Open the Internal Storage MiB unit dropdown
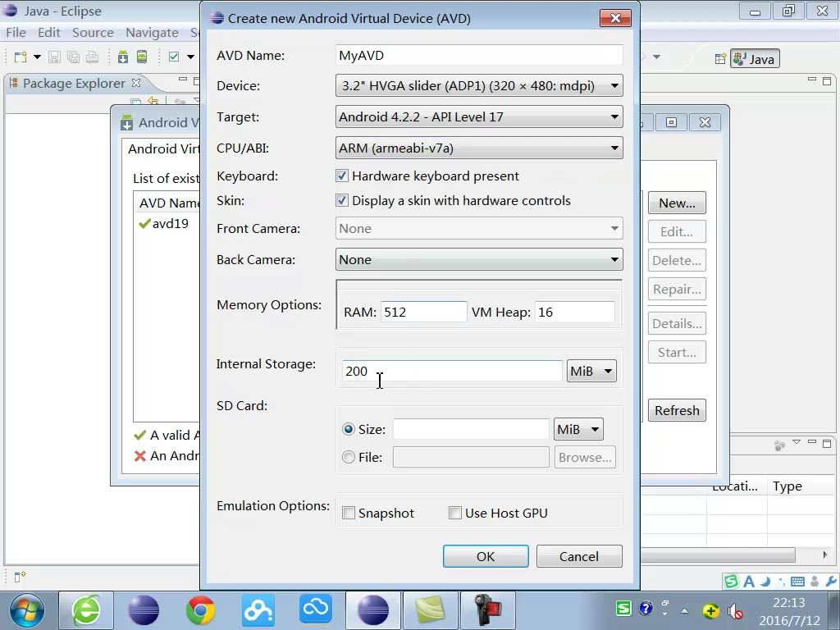 click(591, 371)
